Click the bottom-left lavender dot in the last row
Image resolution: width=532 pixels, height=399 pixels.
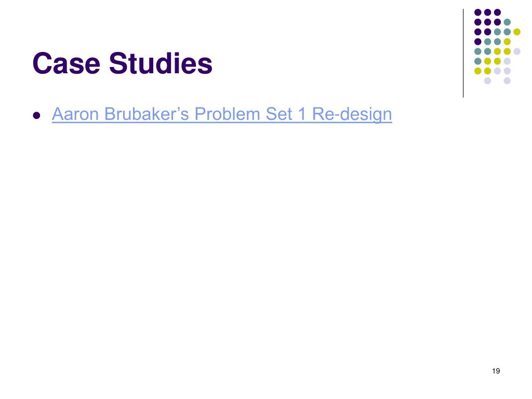(487, 81)
